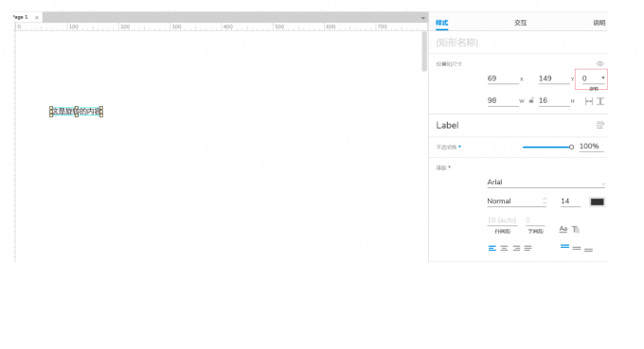Justify the text alignment
The height and width of the screenshot is (349, 644).
[x=528, y=248]
